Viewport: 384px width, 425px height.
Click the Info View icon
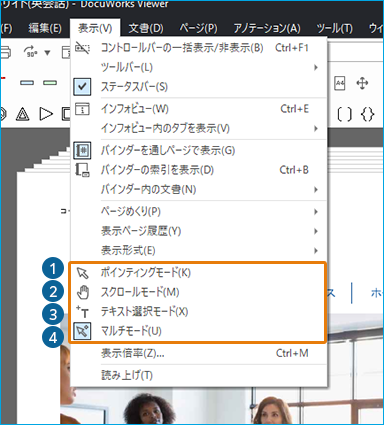click(x=82, y=109)
